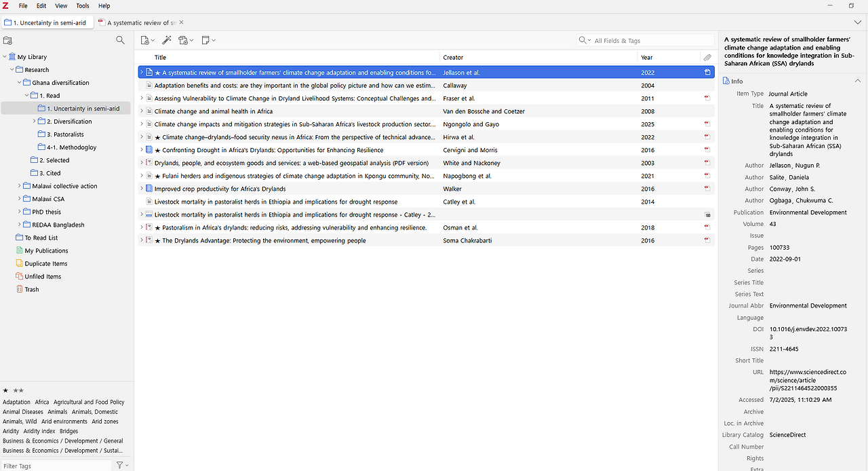The height and width of the screenshot is (471, 868).
Task: Open the search mode dropdown
Action: [x=585, y=41]
